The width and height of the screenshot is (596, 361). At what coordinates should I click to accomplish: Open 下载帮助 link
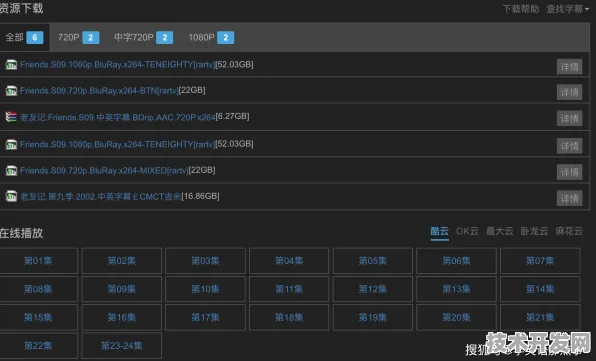pos(521,9)
